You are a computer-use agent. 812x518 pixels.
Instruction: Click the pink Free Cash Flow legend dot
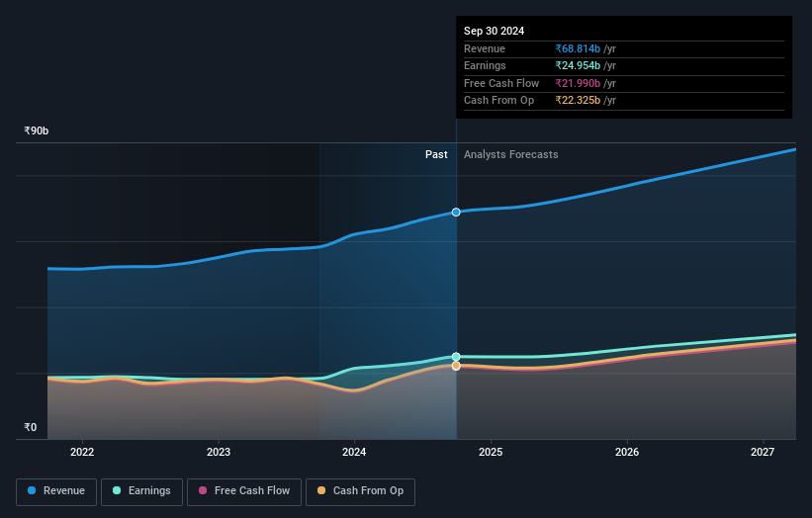click(203, 490)
